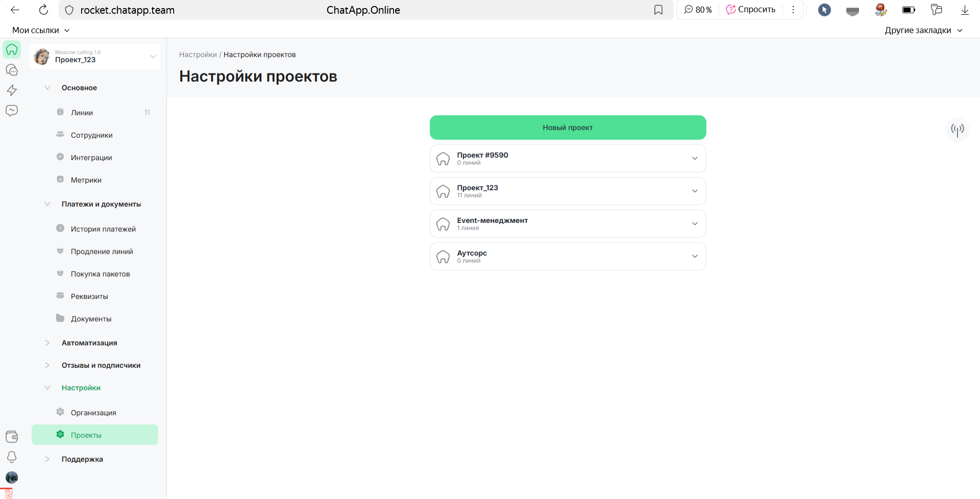Expand the Event-менеджмент project chevron
980x499 pixels.
click(694, 223)
